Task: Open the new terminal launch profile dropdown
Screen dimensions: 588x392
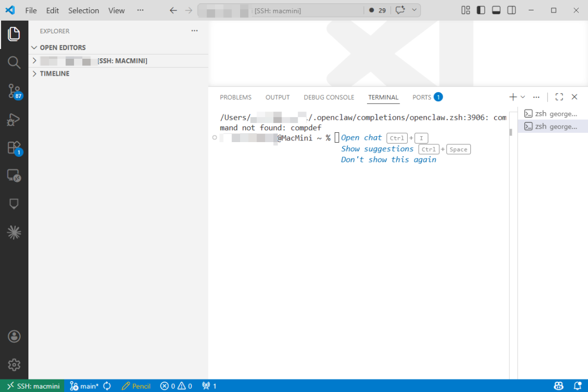Action: 523,97
